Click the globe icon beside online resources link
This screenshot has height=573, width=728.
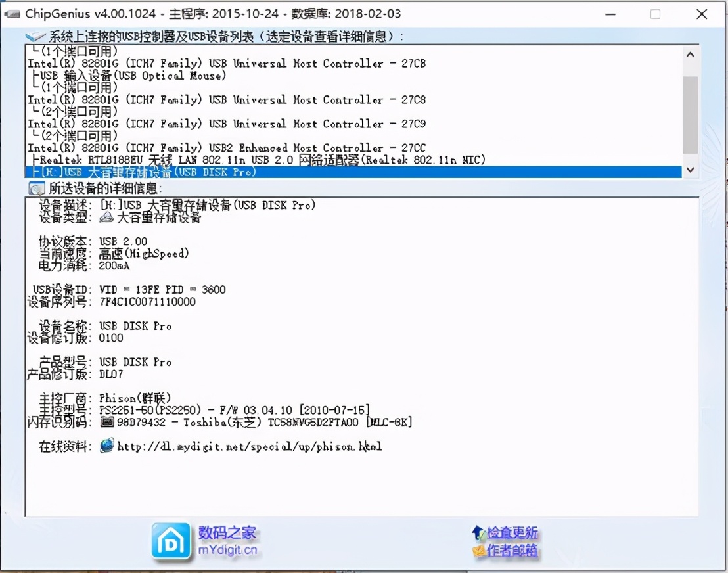(107, 446)
